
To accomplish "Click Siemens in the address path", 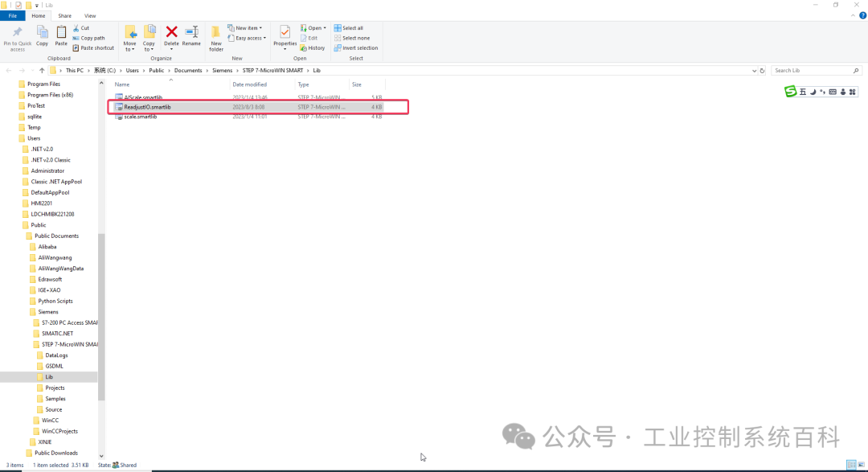I will [222, 70].
